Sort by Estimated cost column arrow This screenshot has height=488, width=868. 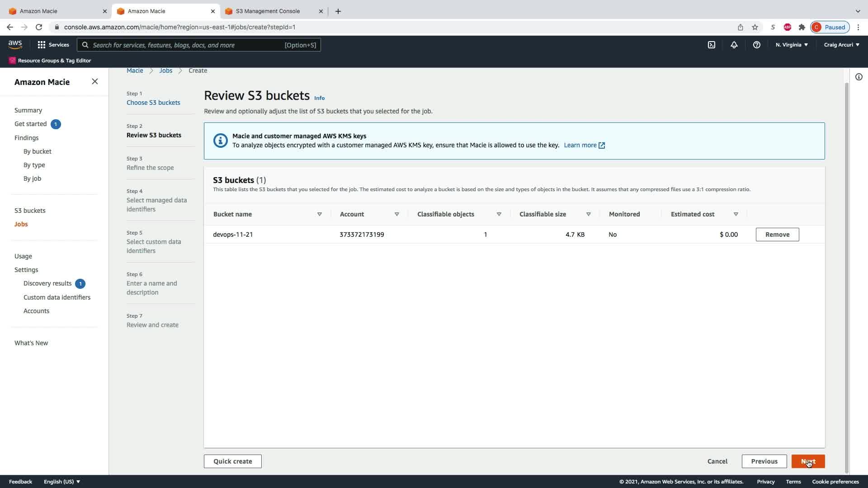point(736,214)
